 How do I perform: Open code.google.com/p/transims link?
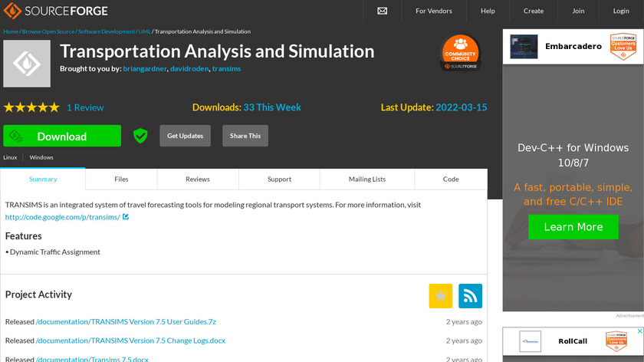(62, 217)
